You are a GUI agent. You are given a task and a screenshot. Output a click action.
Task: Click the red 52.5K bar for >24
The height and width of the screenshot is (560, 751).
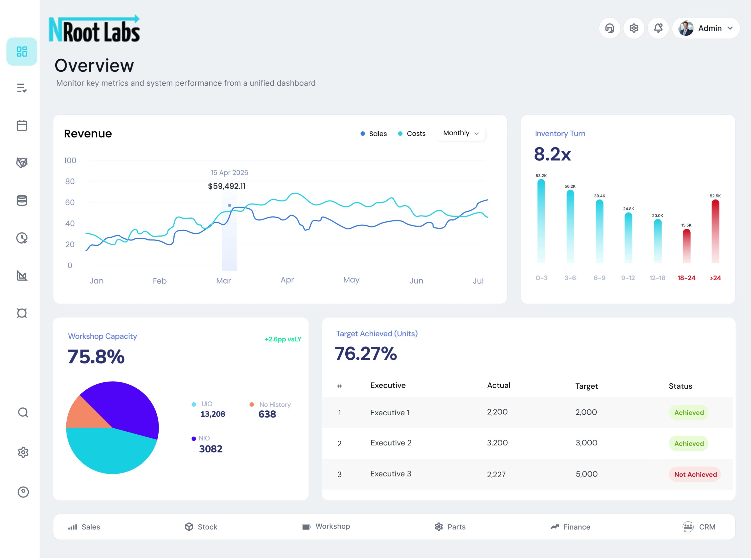[x=715, y=231]
